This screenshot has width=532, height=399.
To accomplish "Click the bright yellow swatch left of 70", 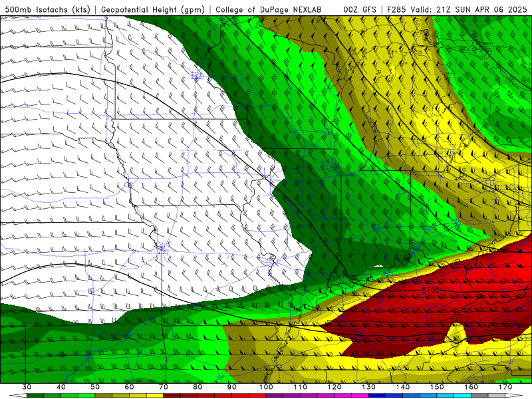I will click(x=155, y=396).
